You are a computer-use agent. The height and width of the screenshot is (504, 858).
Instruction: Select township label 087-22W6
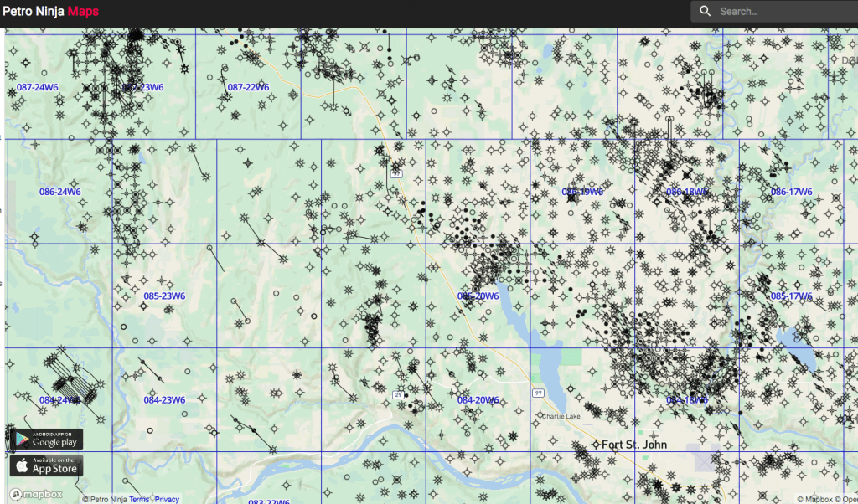(x=248, y=87)
